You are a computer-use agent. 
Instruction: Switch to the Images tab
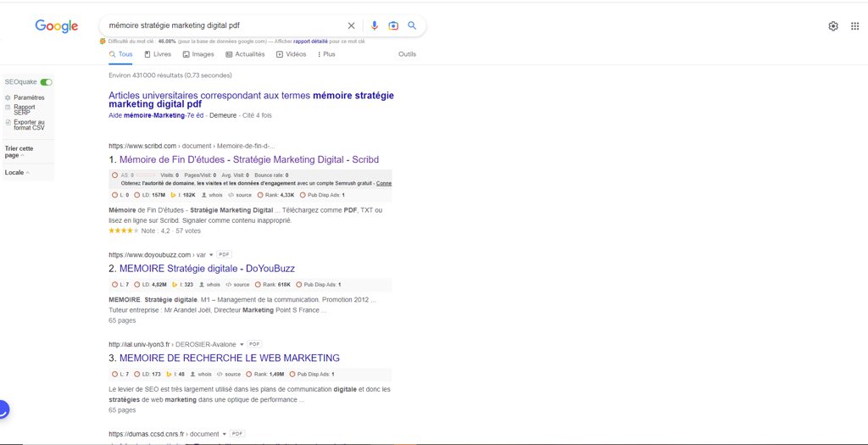[x=198, y=54]
